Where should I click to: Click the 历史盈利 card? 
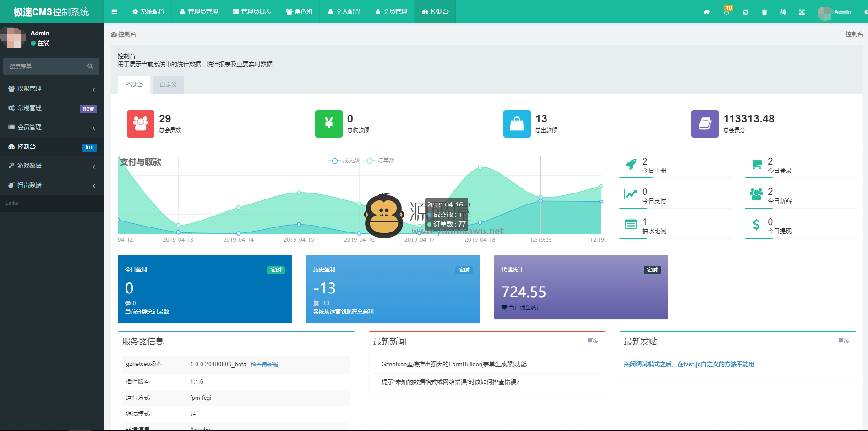pyautogui.click(x=393, y=289)
